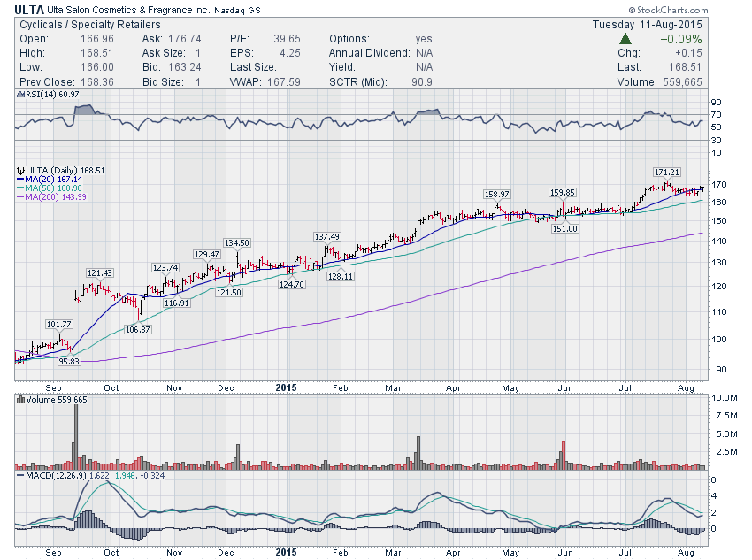Click the Prev Close 168.36 value
Viewport: 752px width, 560px height.
pyautogui.click(x=97, y=82)
